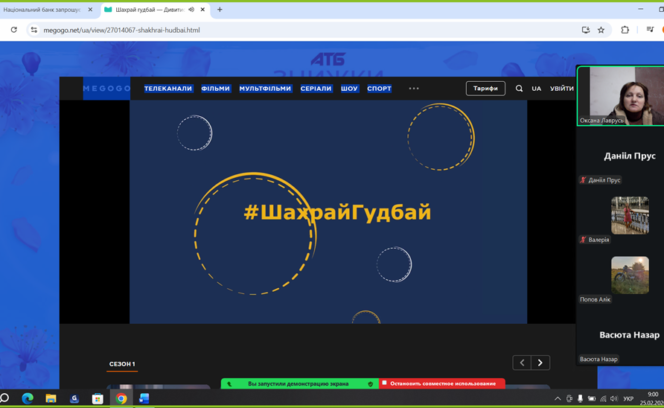The height and width of the screenshot is (408, 664).
Task: Click the address bar with megogo.net URL
Action: point(300,30)
